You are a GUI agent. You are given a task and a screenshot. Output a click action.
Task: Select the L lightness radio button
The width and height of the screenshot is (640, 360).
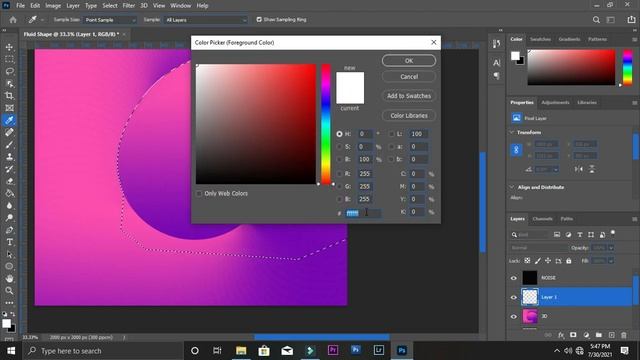(x=391, y=134)
